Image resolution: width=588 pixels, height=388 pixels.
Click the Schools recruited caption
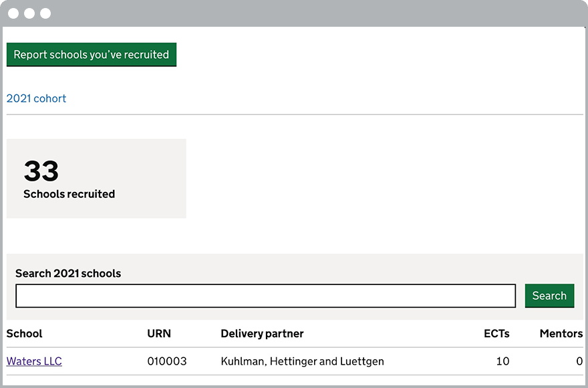pos(69,194)
